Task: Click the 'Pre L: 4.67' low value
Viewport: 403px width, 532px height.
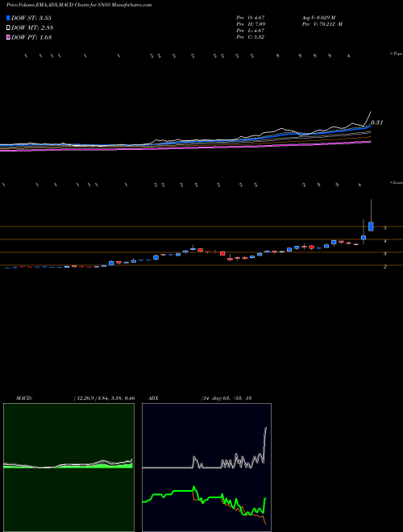Action: (251, 31)
